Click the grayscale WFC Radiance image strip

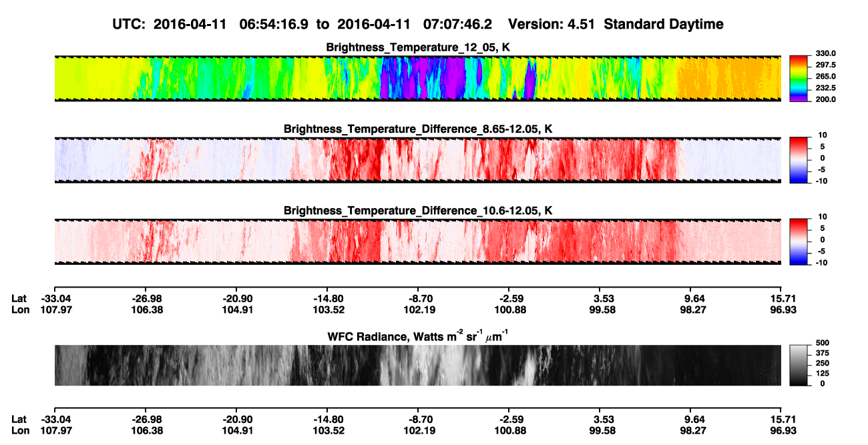tap(417, 365)
